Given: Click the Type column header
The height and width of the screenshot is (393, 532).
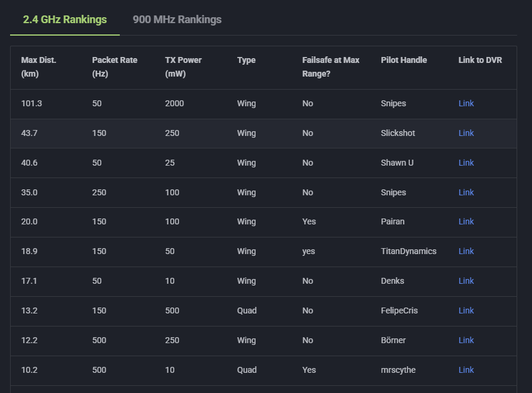Looking at the screenshot, I should coord(246,60).
